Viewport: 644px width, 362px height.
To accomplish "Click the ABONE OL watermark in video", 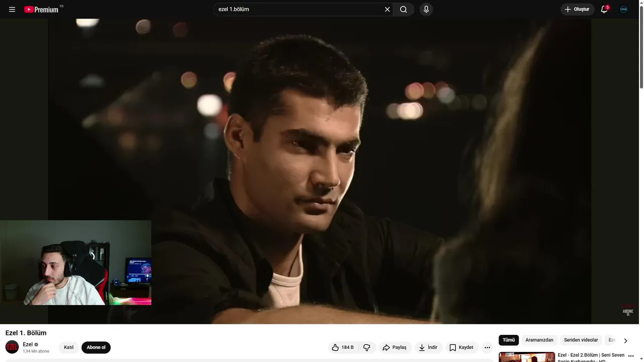I will (628, 310).
